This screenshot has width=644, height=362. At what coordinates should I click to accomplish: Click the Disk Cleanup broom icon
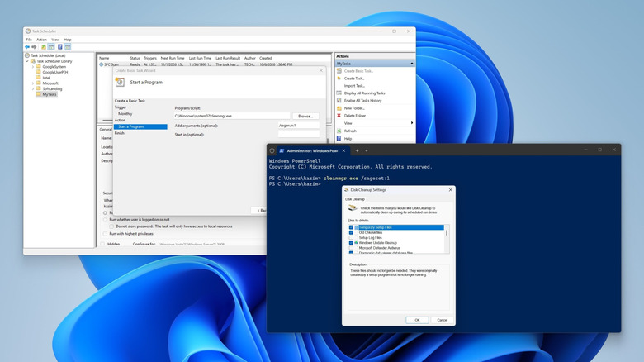pyautogui.click(x=353, y=208)
